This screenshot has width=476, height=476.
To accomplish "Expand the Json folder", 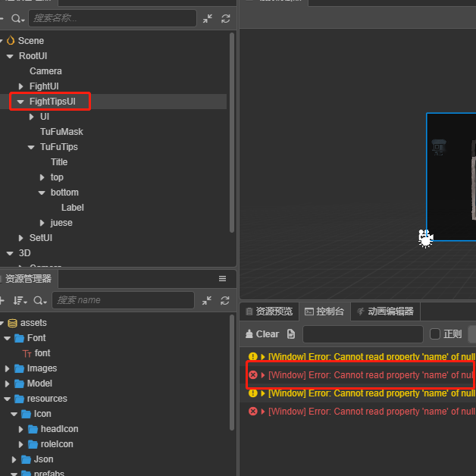I will (x=14, y=459).
